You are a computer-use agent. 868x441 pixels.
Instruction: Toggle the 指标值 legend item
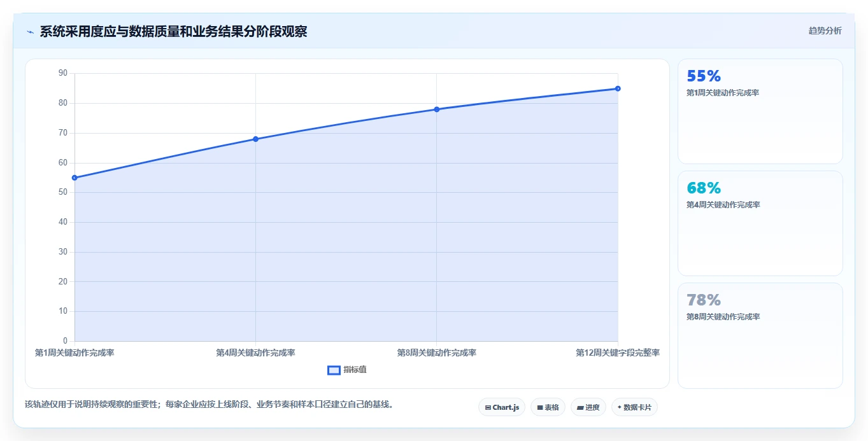[347, 370]
